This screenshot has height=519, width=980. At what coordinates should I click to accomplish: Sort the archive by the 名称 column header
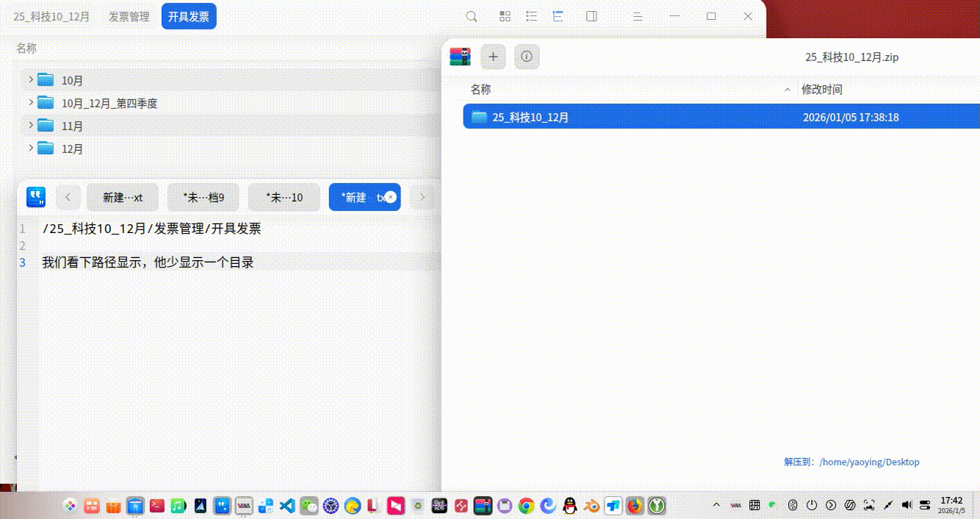pos(481,90)
